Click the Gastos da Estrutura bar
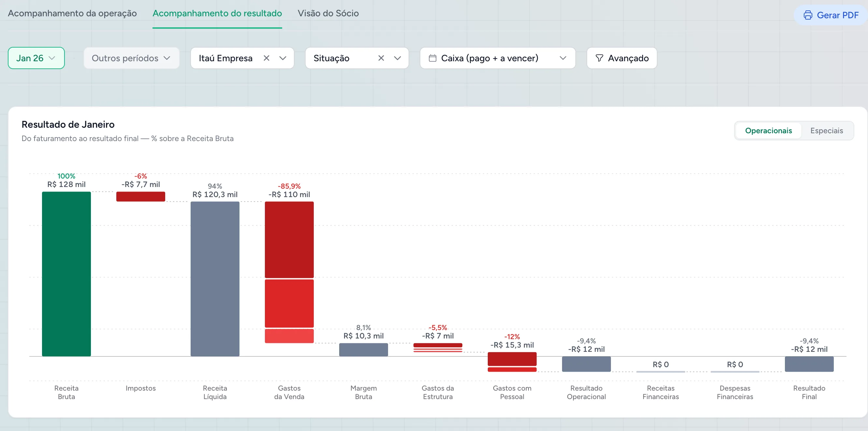 438,347
